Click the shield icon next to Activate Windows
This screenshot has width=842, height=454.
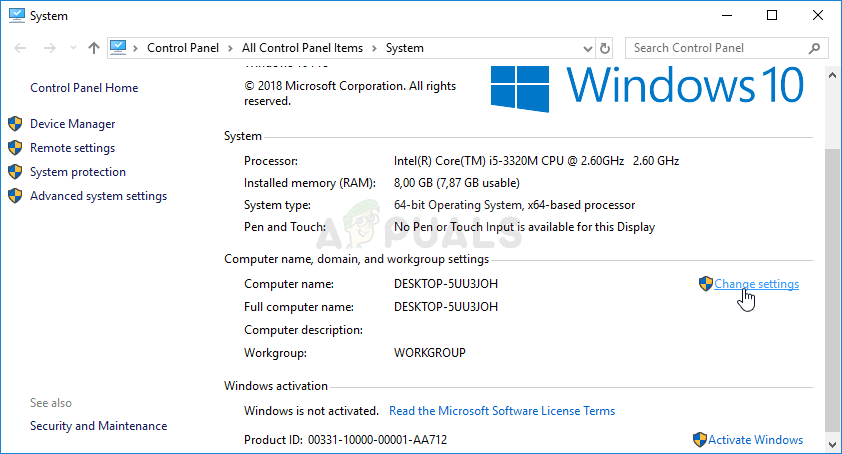pos(699,440)
